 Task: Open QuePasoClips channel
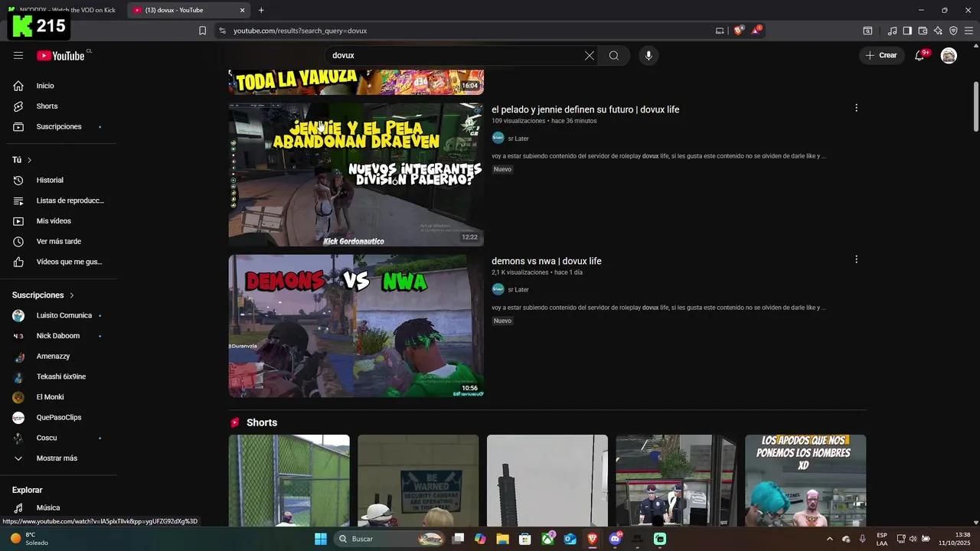(x=59, y=417)
